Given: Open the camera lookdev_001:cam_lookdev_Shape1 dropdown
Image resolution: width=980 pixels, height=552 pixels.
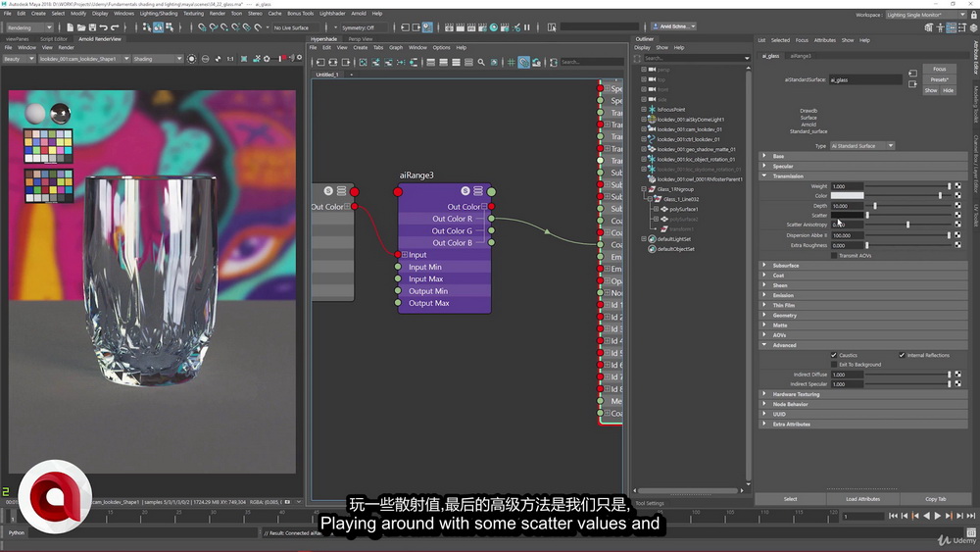Looking at the screenshot, I should click(84, 59).
